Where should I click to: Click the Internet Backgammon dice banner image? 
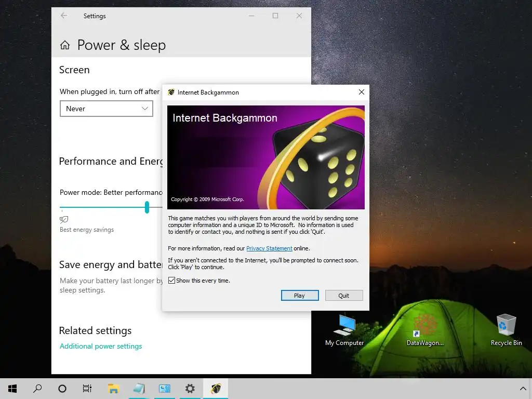(x=265, y=157)
